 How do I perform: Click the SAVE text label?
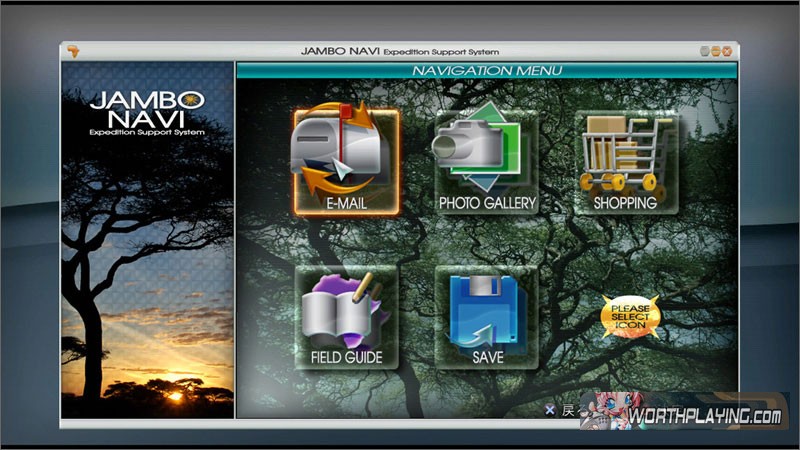tap(487, 357)
